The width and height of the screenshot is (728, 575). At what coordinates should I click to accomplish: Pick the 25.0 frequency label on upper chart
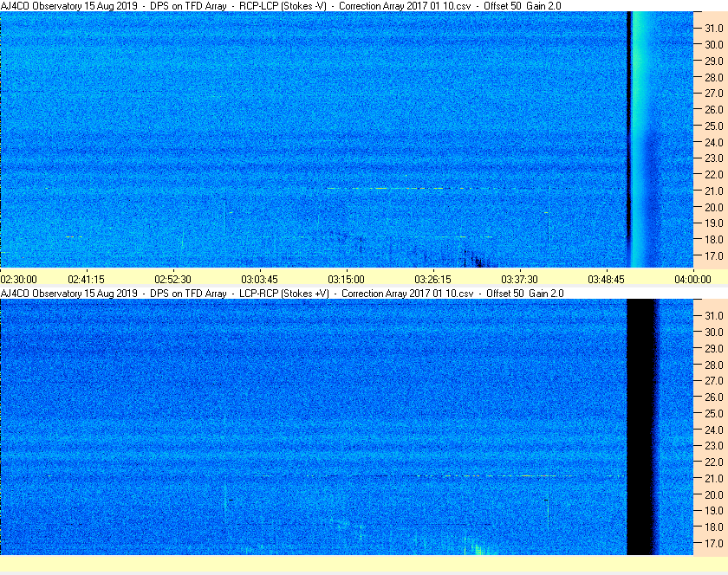click(x=714, y=126)
